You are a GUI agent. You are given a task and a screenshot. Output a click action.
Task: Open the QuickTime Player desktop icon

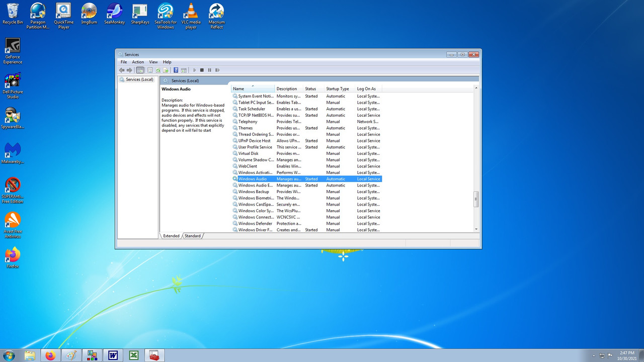coord(64,16)
